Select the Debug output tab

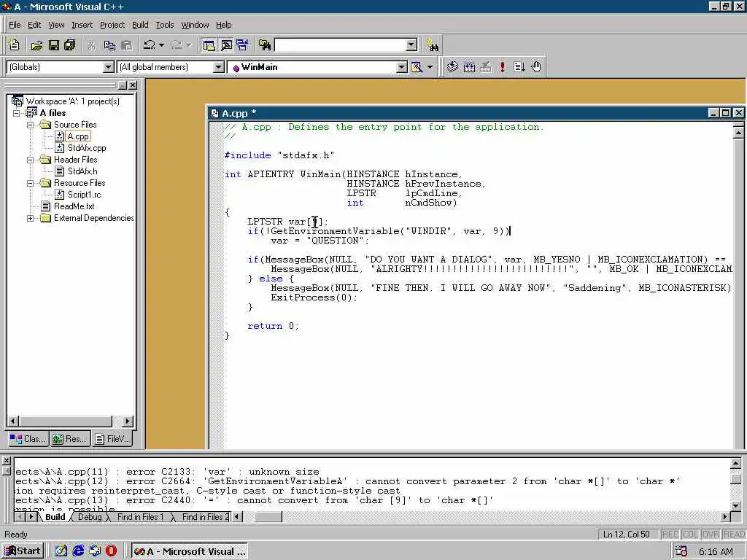tap(90, 517)
